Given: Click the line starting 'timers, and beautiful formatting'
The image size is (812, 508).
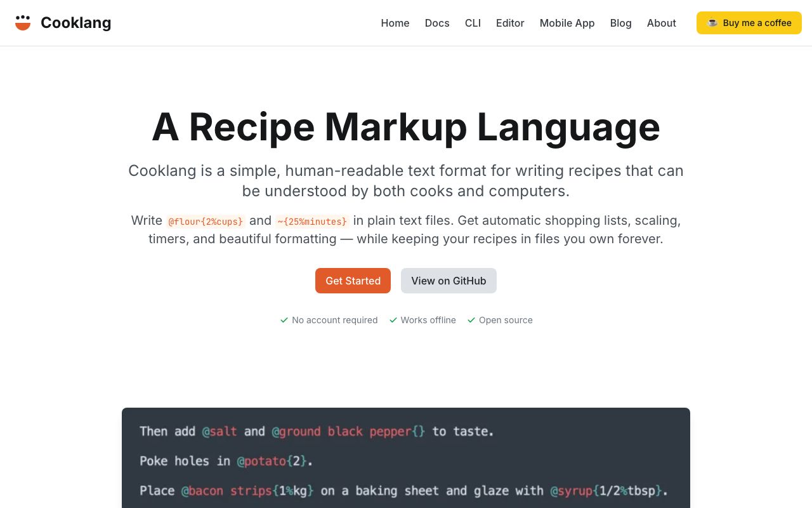Looking at the screenshot, I should coord(406,239).
